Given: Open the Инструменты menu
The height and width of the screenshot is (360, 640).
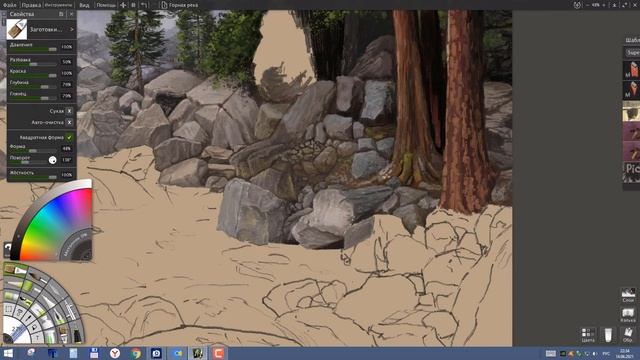Looking at the screenshot, I should tap(58, 5).
